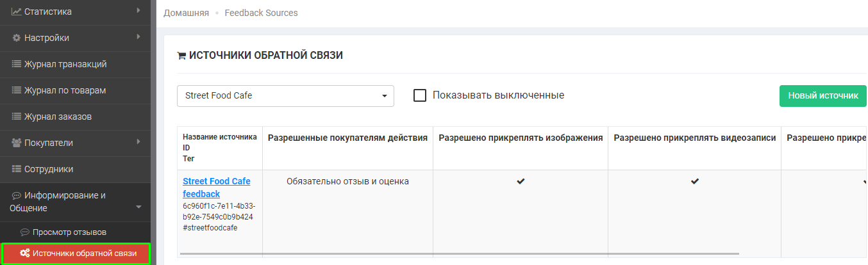Open the Журнал заказов menu item

(58, 116)
